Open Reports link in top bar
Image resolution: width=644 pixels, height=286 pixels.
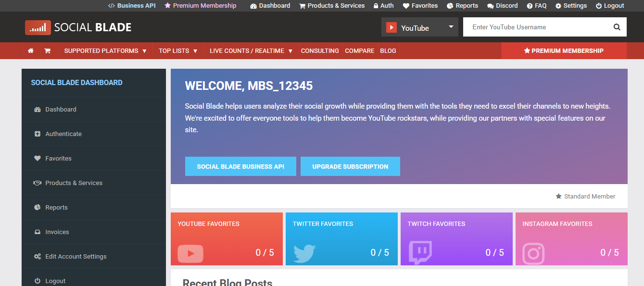(x=462, y=6)
